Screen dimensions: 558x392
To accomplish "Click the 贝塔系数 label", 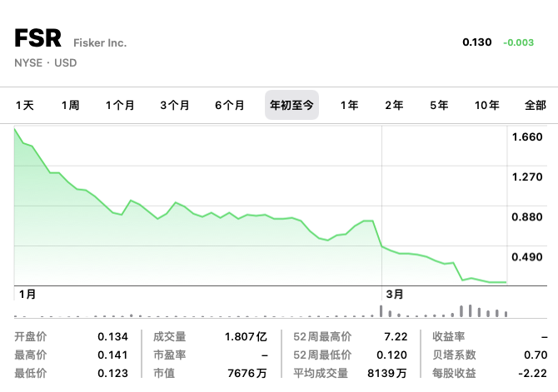I will pos(454,355).
